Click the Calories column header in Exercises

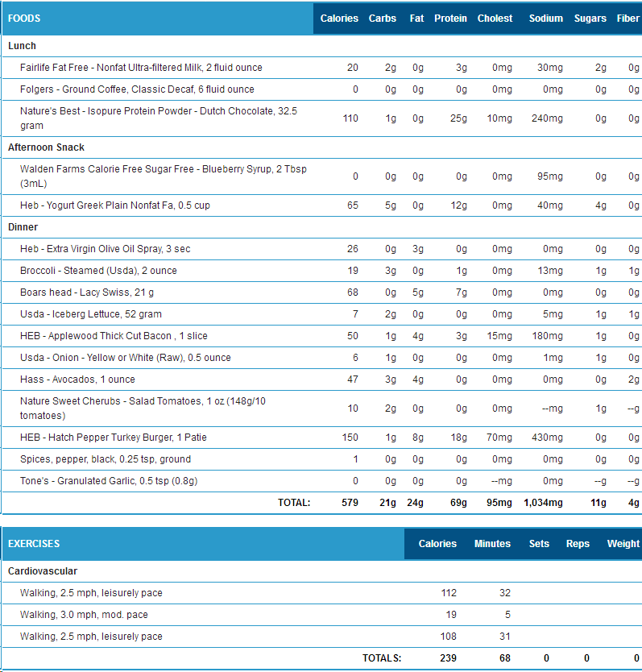437,544
